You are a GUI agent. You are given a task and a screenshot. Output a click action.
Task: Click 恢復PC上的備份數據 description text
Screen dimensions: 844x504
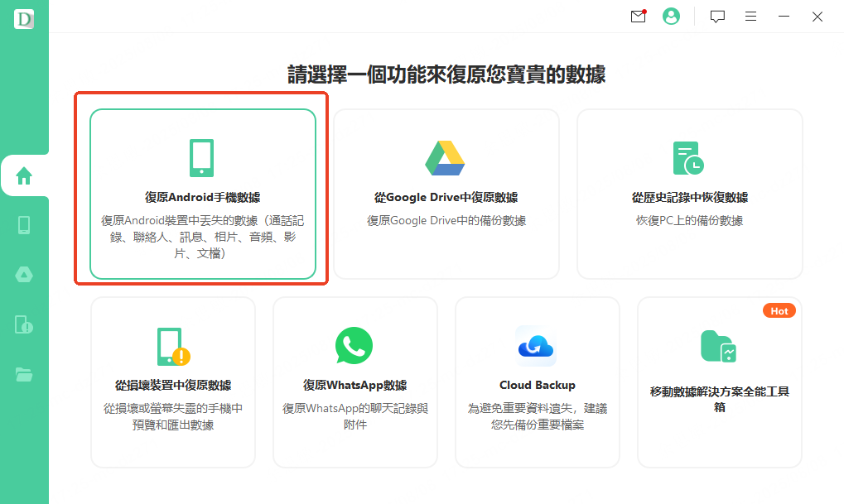(x=689, y=220)
